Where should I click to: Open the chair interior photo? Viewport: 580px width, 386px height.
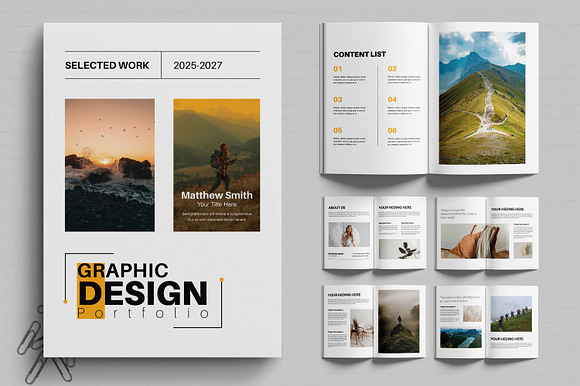coord(362,328)
